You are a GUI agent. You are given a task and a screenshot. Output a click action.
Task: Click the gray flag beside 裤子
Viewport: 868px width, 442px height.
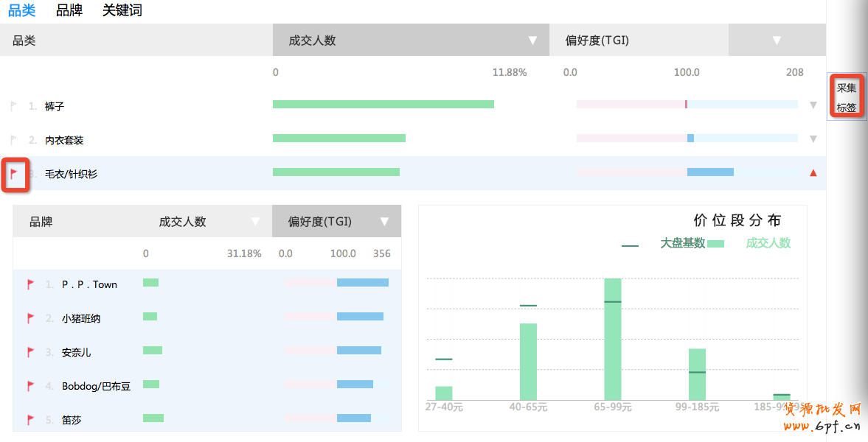(13, 106)
